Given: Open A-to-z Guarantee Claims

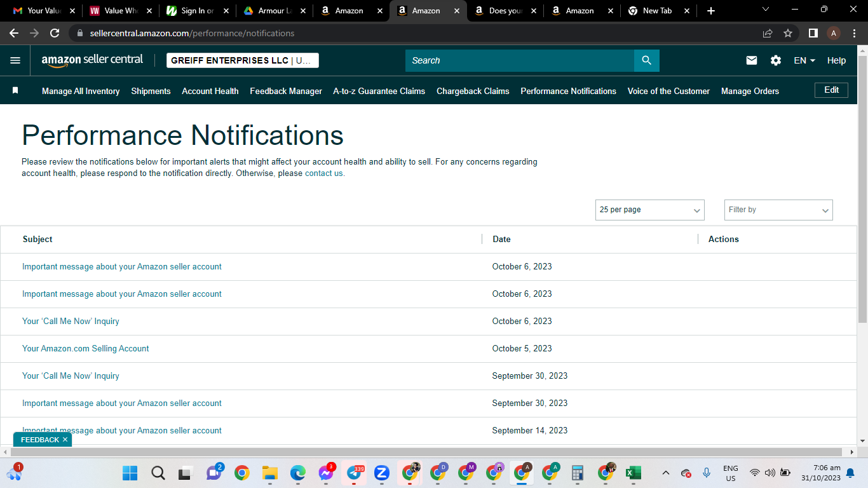Looking at the screenshot, I should click(x=379, y=91).
